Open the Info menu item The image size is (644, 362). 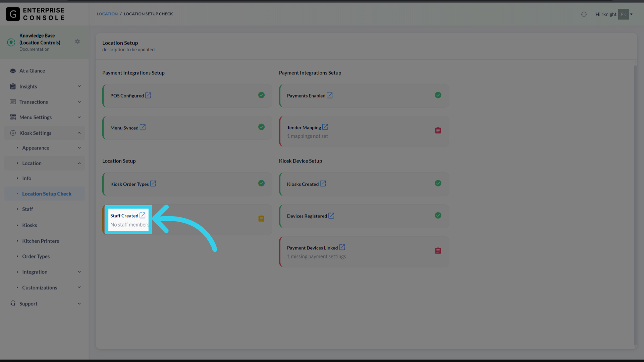[x=27, y=178]
